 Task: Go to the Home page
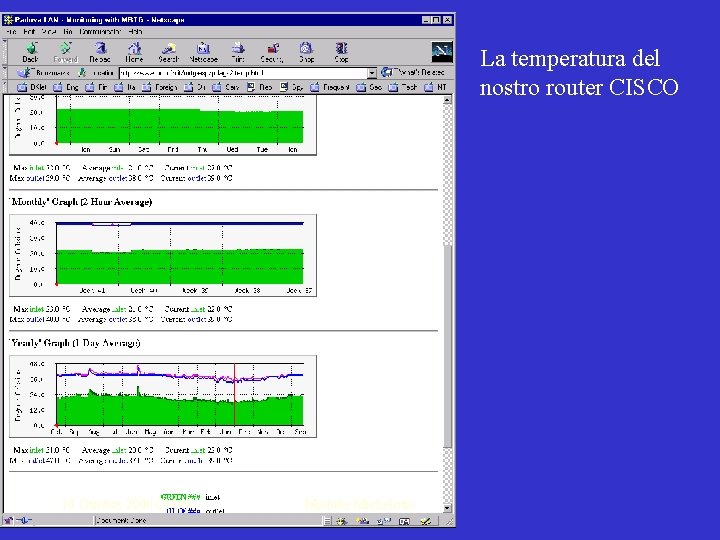click(134, 52)
